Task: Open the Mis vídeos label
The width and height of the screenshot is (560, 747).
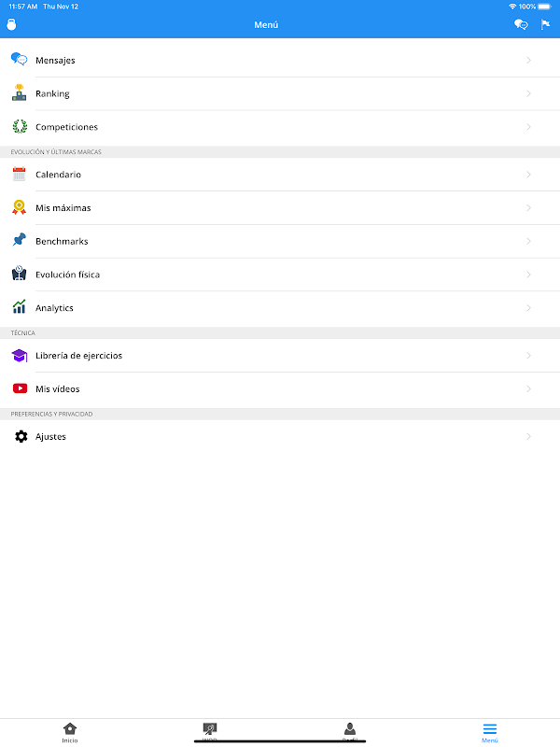Action: point(58,388)
